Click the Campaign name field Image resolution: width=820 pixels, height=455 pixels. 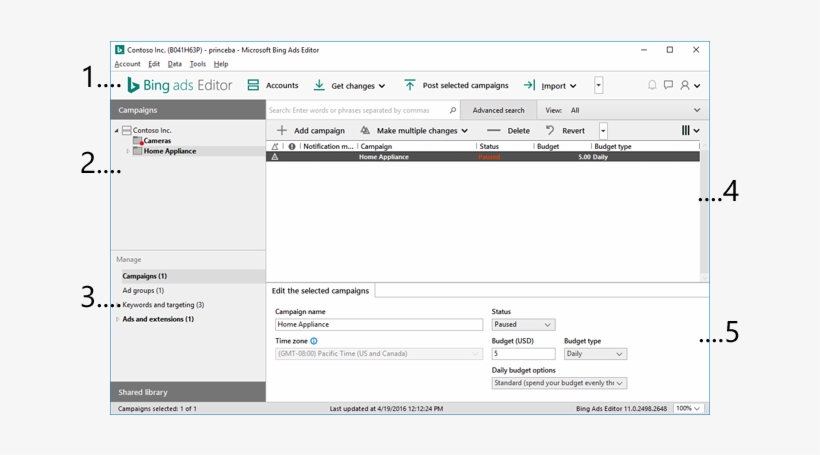[x=379, y=324]
